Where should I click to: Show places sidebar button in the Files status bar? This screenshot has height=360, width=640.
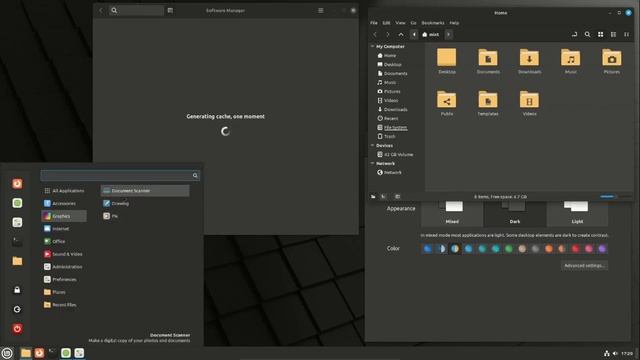(x=373, y=197)
